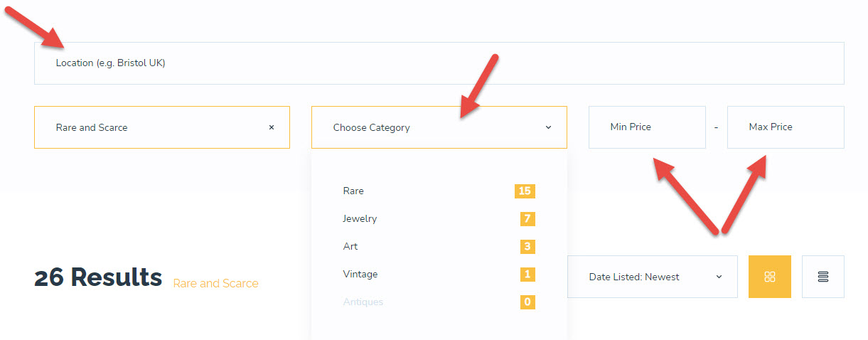Click the 1 count badge beside Vintage
This screenshot has width=868, height=340.
527,274
